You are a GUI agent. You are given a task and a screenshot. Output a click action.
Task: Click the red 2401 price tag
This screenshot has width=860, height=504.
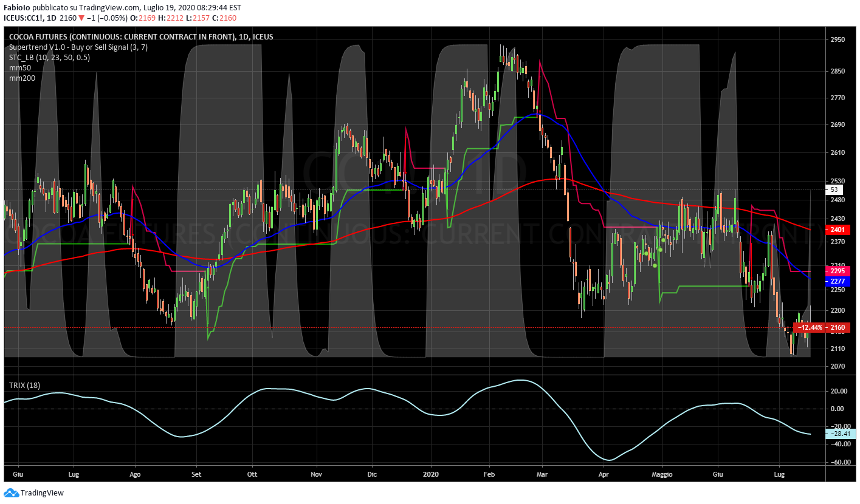838,230
